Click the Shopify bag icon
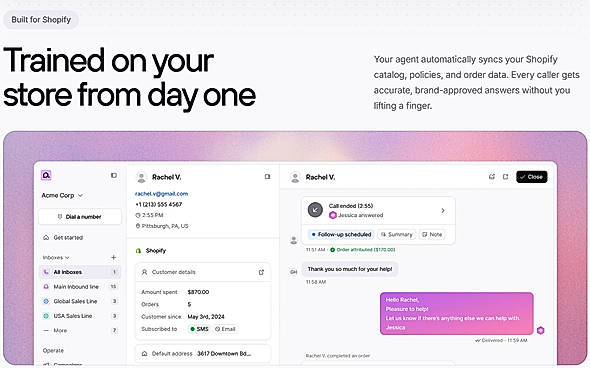Viewport: 590px width, 368px height. pyautogui.click(x=138, y=251)
